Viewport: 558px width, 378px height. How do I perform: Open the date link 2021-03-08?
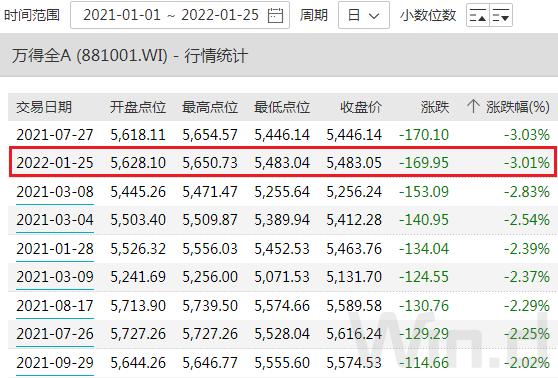tap(55, 192)
